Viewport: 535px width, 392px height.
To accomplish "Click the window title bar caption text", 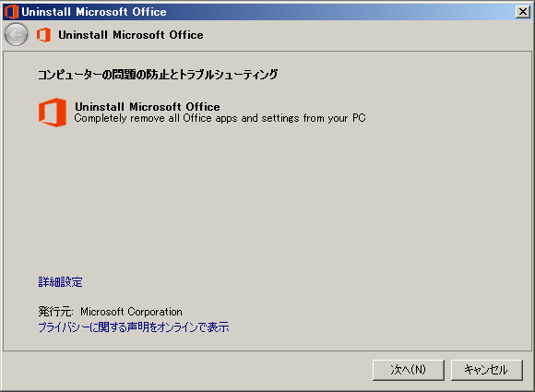I will 94,12.
